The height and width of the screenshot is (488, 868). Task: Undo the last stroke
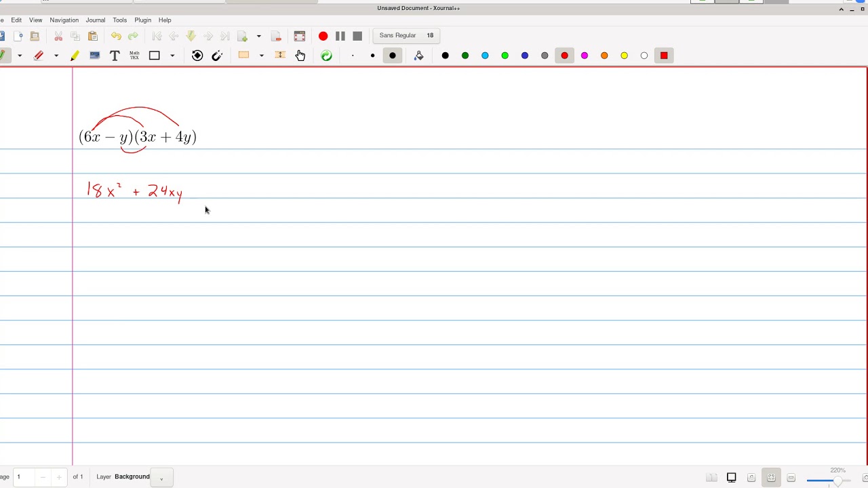point(116,36)
